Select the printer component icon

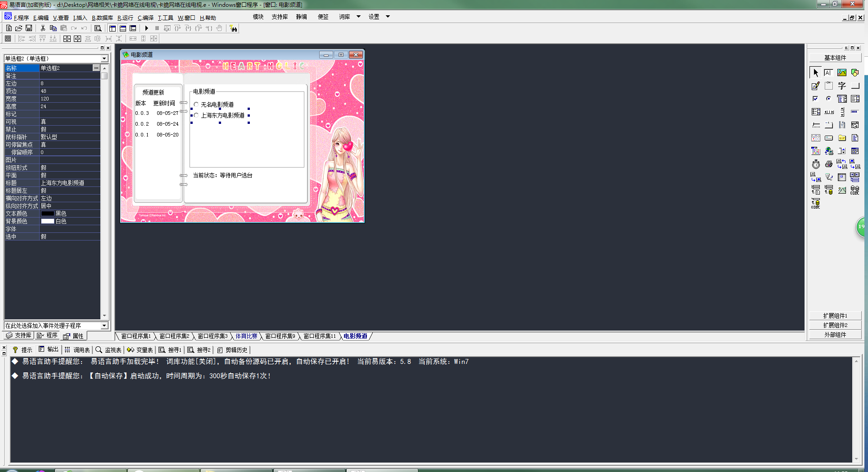[x=828, y=164]
